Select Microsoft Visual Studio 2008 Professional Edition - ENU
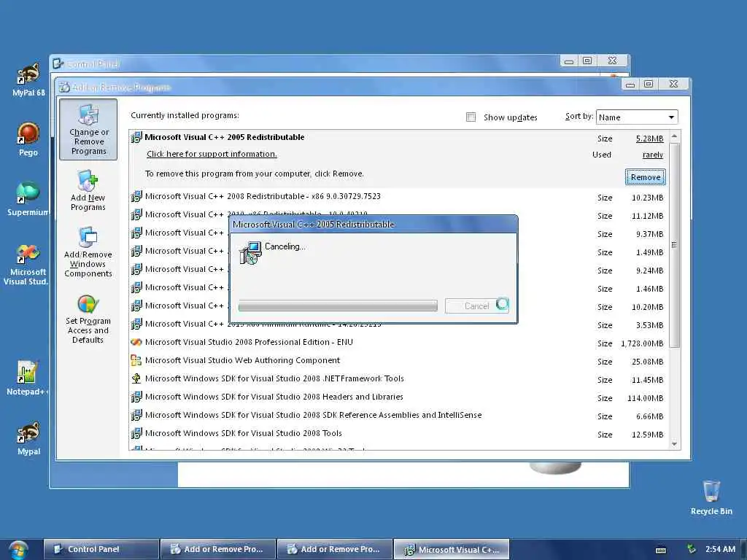Viewport: 747px width, 560px height. tap(399, 343)
